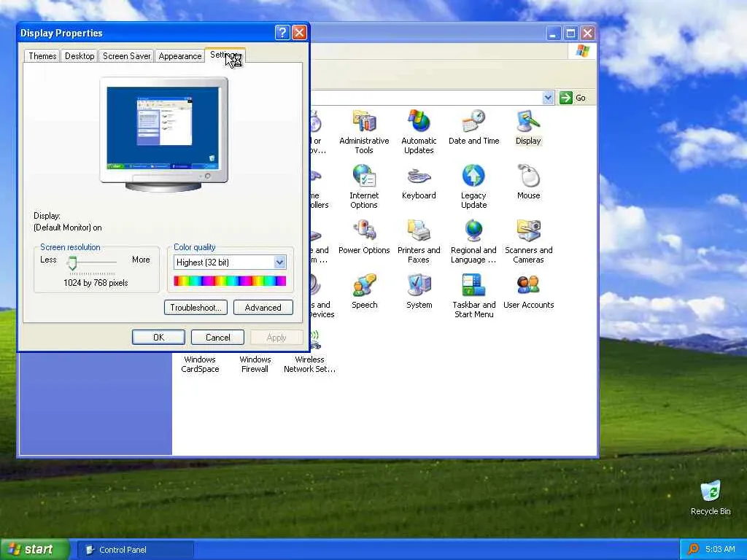Click the color spectrum bar under Color quality
The height and width of the screenshot is (560, 747).
pos(230,281)
